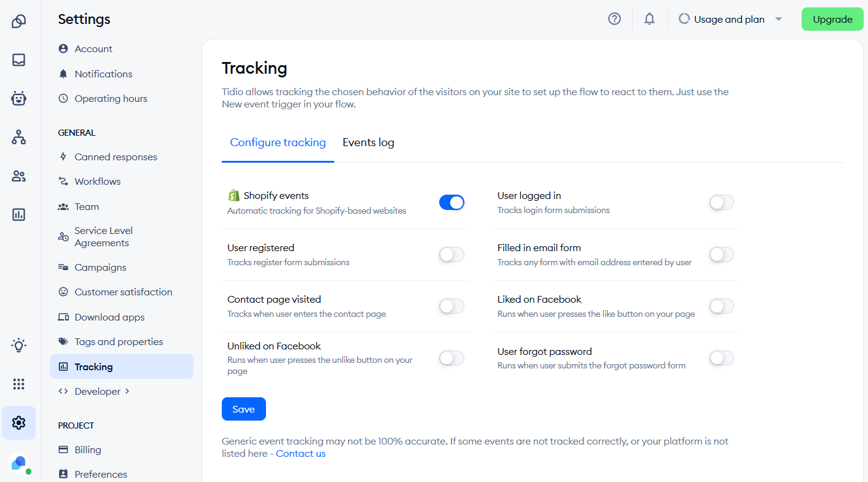Expand the Usage and plan dropdown
Screen dimensions: 868x482
pos(730,19)
